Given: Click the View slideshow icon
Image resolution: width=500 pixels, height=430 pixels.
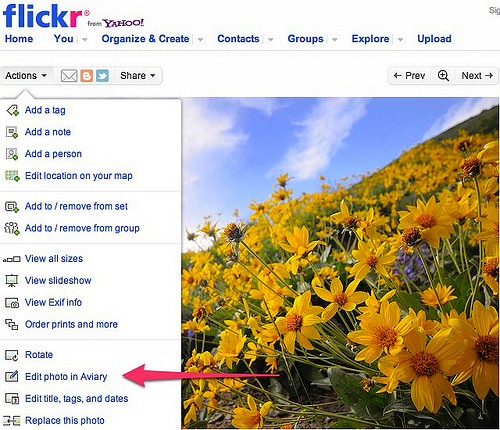Looking at the screenshot, I should [12, 281].
